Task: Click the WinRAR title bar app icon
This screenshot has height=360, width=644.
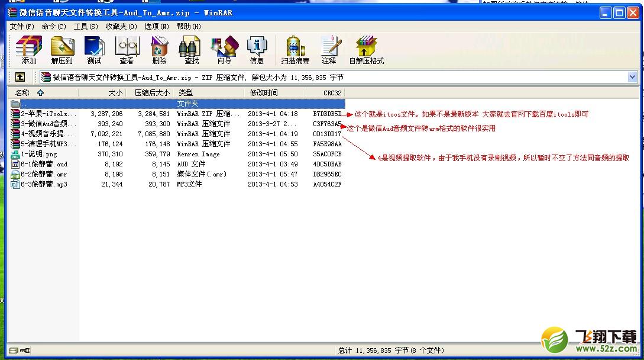Action: click(x=12, y=12)
